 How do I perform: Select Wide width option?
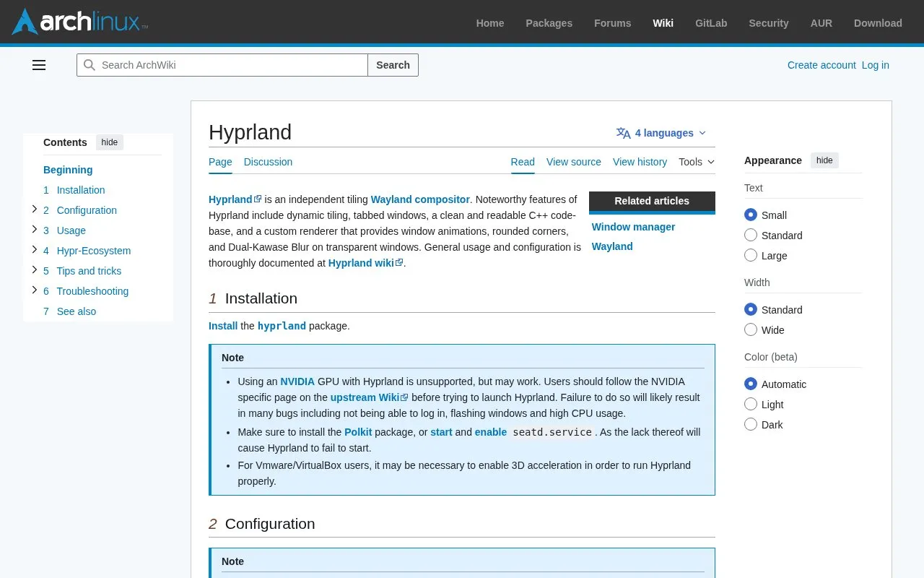[751, 330]
